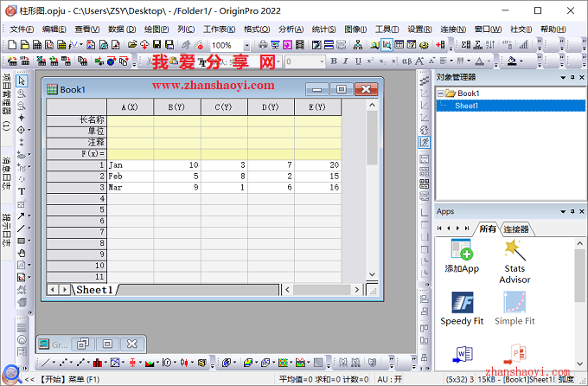Click the contour plot icon
Screen dimensions: 588x386
[x=283, y=363]
